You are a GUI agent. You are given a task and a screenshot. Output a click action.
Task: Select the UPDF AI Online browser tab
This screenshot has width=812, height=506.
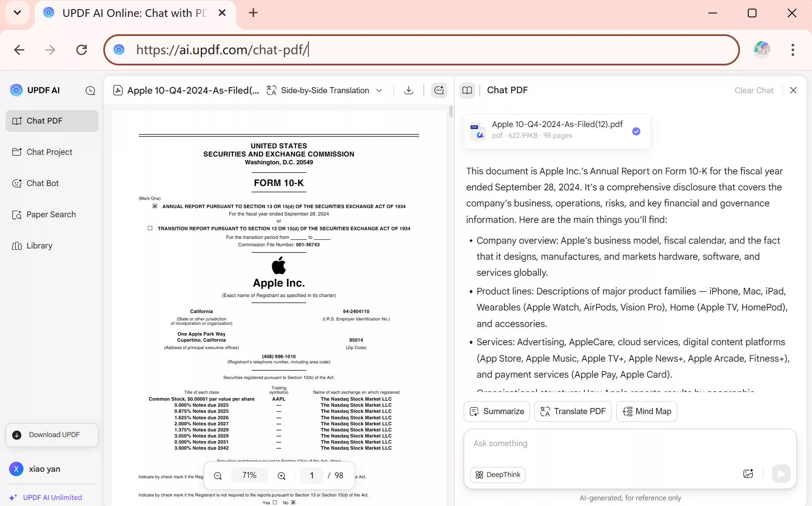(130, 13)
